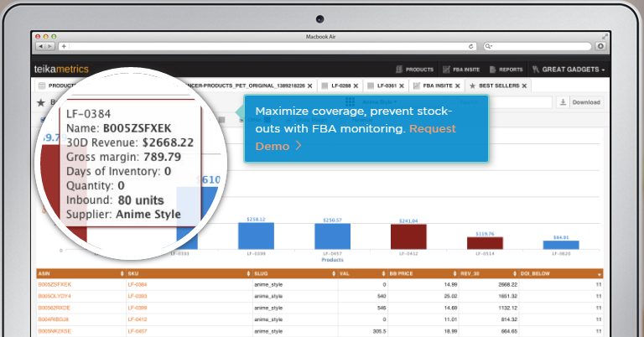Click the teikametrics logo
Image resolution: width=644 pixels, height=337 pixels.
61,70
